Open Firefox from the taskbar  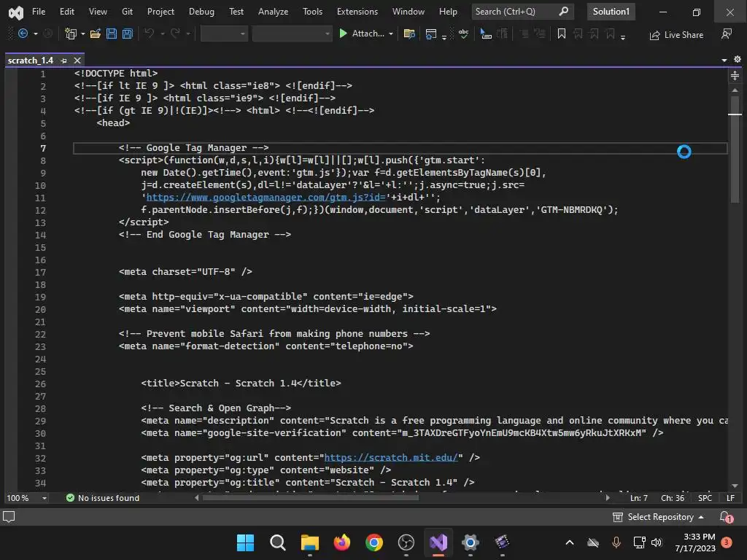341,542
